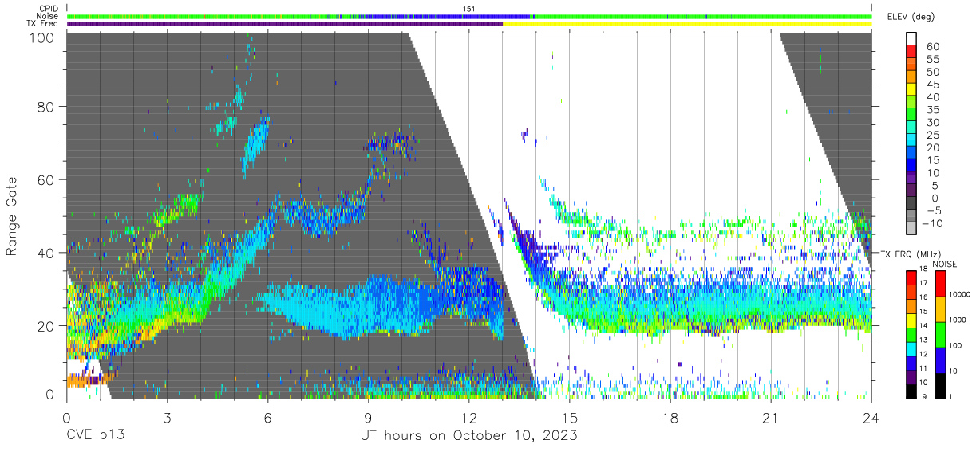Click the 'UT hours on October 10, 2023' title
The image size is (980, 452).
pyautogui.click(x=468, y=436)
